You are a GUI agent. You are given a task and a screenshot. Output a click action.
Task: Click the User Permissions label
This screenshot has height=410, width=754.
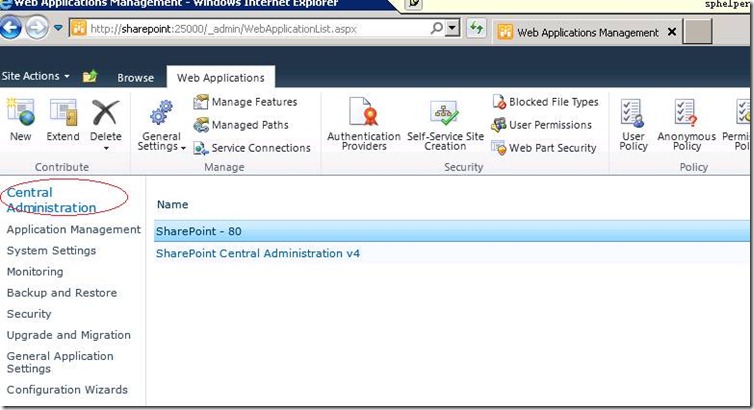pos(550,125)
